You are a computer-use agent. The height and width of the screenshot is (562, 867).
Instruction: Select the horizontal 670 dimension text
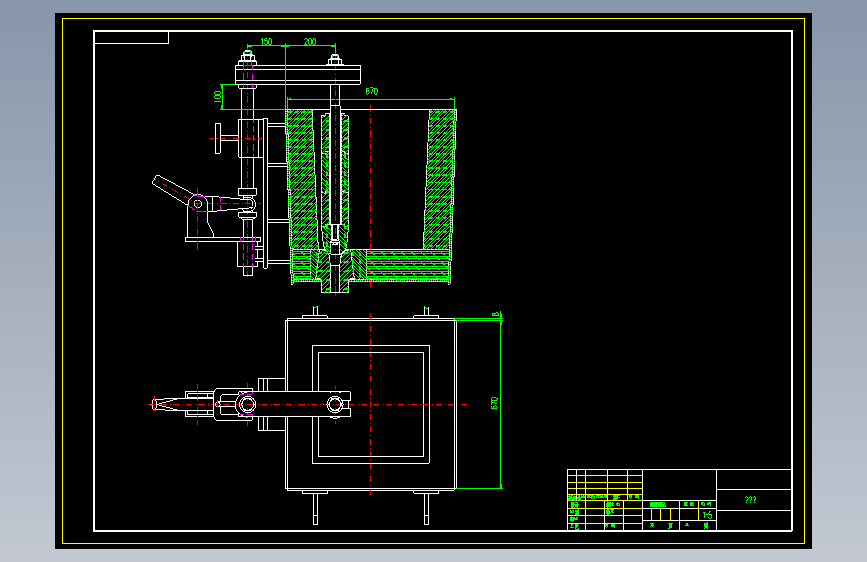coord(372,91)
